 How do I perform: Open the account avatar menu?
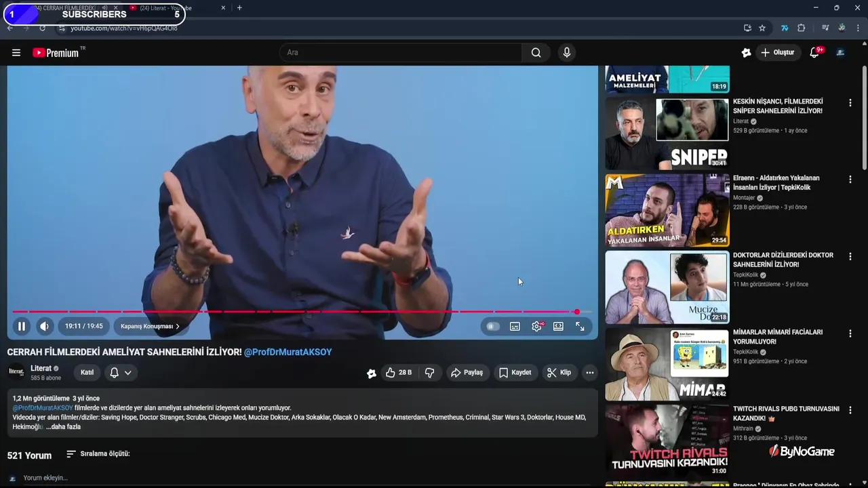pyautogui.click(x=840, y=52)
